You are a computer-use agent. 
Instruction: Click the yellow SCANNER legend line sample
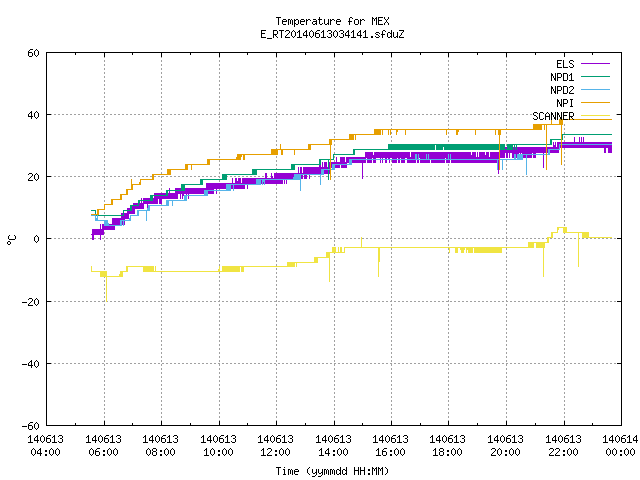pos(596,116)
